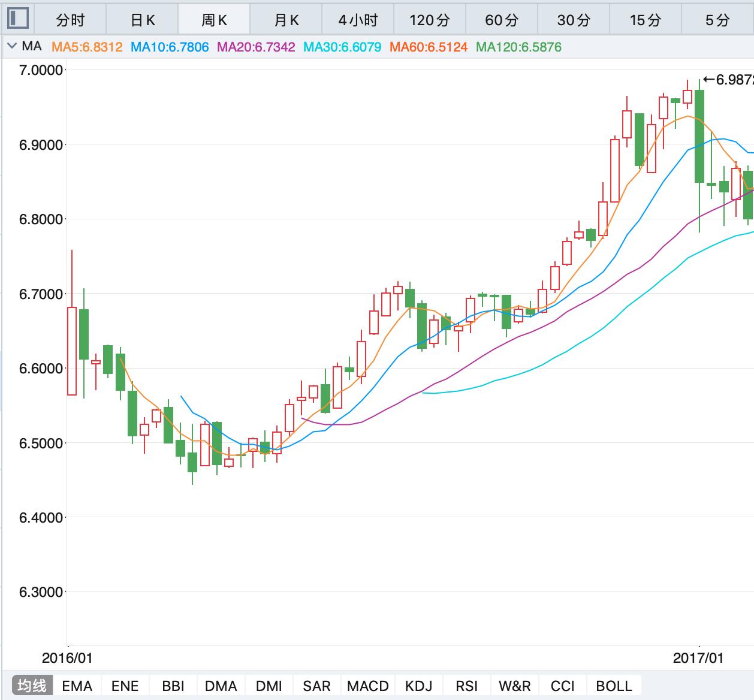The image size is (754, 700).
Task: Switch to 4小时 timeframe
Action: click(x=358, y=20)
